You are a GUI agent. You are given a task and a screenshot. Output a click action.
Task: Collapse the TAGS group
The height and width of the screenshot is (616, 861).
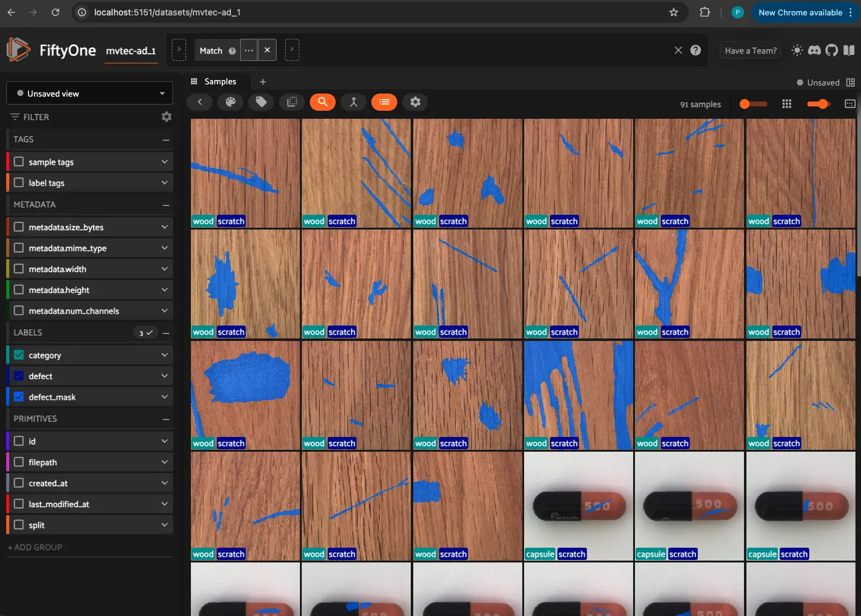pos(166,140)
